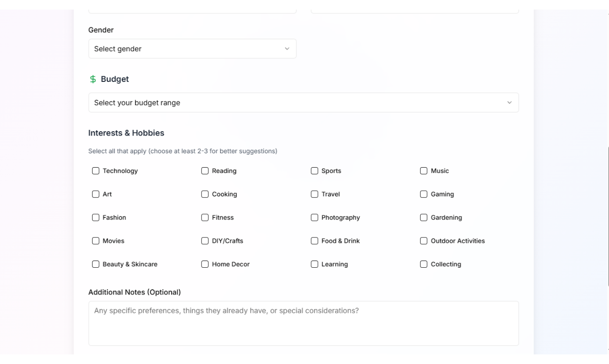The width and height of the screenshot is (609, 364).
Task: Toggle the Outdoor Activities checkbox
Action: (x=424, y=241)
